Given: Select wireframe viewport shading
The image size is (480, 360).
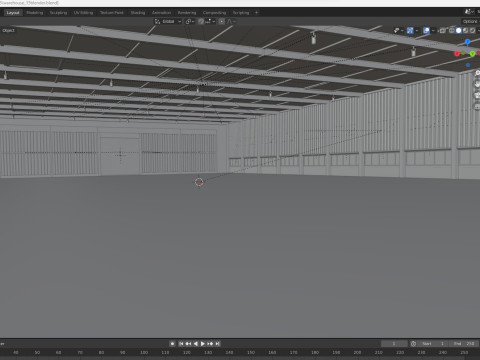Looking at the screenshot, I should [452, 30].
